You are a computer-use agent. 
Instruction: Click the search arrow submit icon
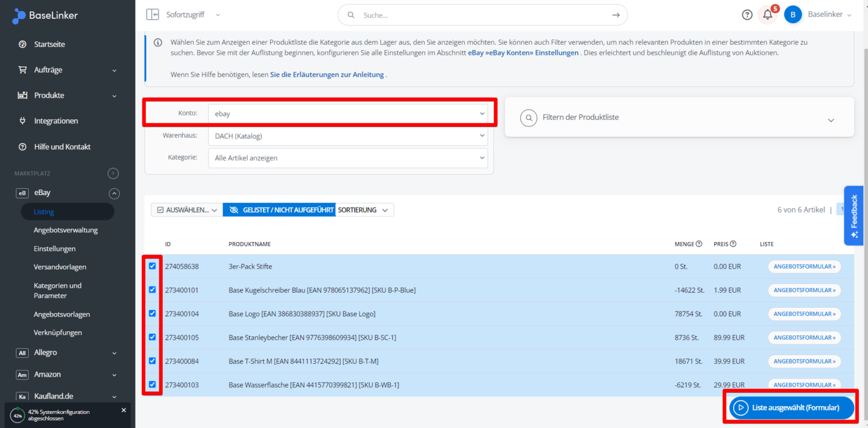pyautogui.click(x=616, y=15)
